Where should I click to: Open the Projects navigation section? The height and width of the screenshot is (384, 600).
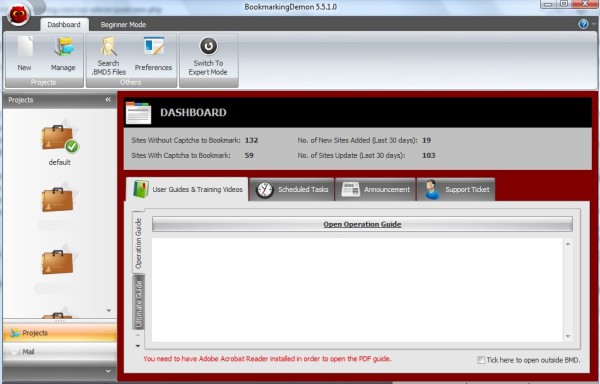click(x=60, y=333)
